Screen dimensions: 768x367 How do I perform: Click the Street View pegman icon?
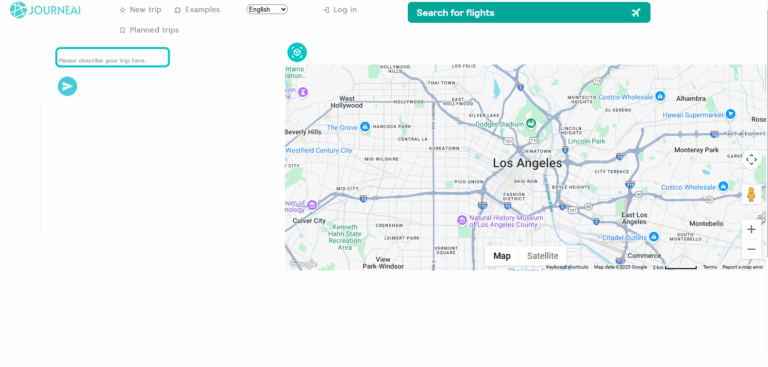click(x=751, y=195)
